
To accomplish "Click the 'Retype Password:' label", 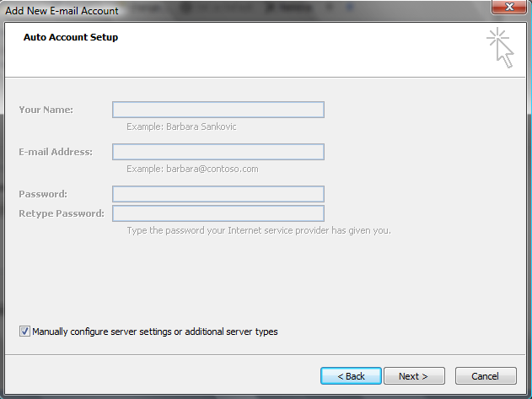I will tap(62, 213).
